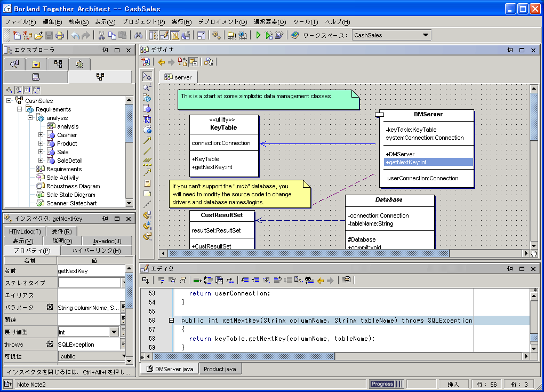Open the workspace CashSales dropdown
544x392 pixels.
[x=426, y=35]
